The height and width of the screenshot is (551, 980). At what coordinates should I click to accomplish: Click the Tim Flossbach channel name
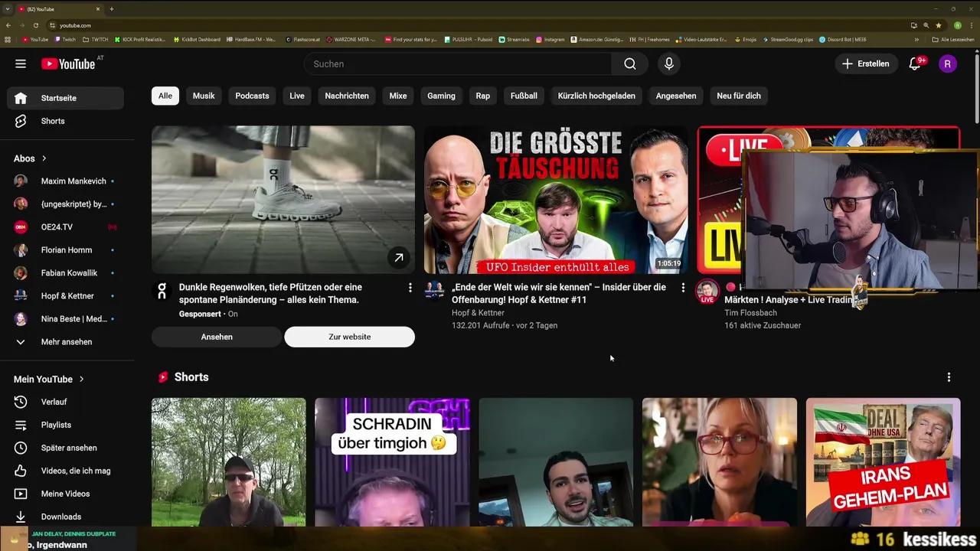(x=750, y=313)
